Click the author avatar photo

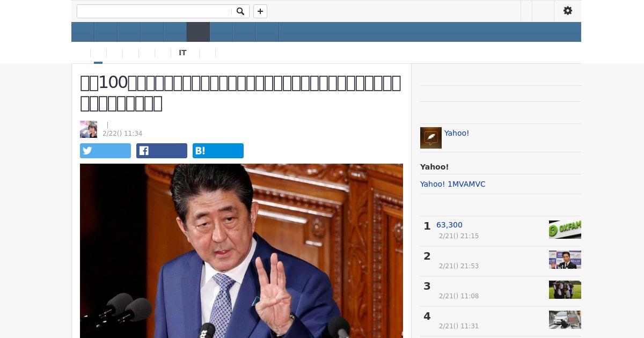pos(89,129)
